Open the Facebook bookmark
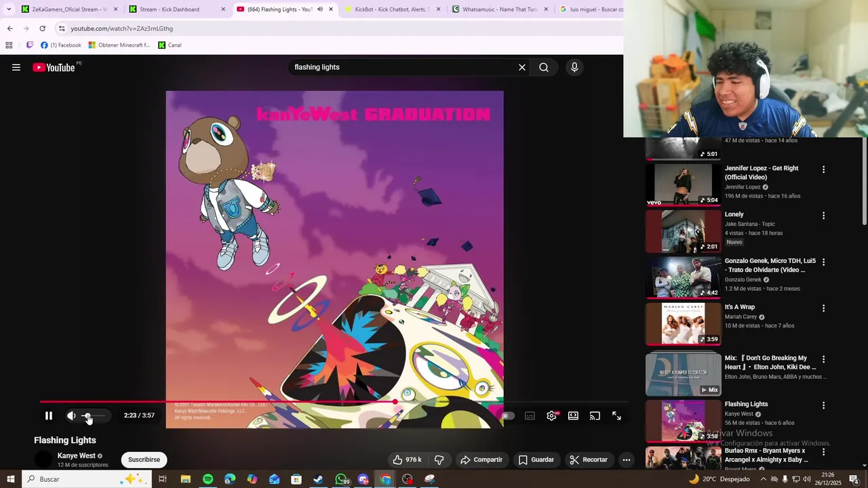The width and height of the screenshot is (868, 488). 60,45
